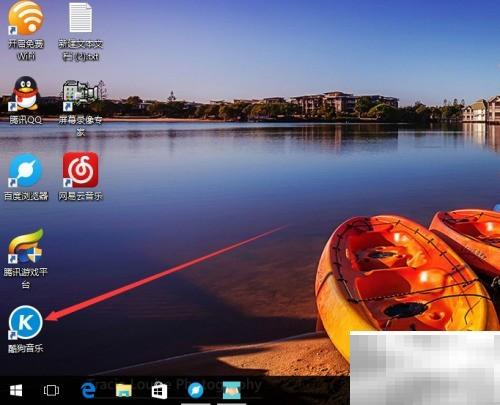Open the KuGou music (酷狗音乐) shortcut
This screenshot has height=405, width=500.
(26, 322)
